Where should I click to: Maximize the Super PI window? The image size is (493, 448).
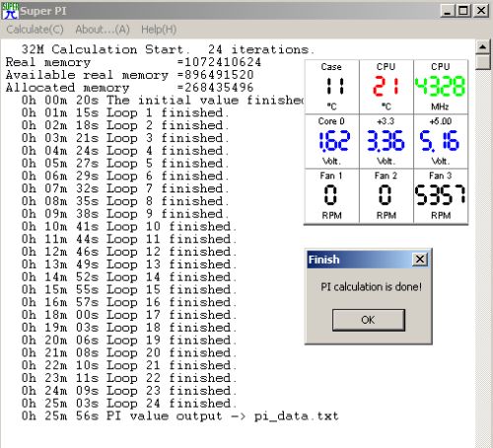click(x=463, y=11)
